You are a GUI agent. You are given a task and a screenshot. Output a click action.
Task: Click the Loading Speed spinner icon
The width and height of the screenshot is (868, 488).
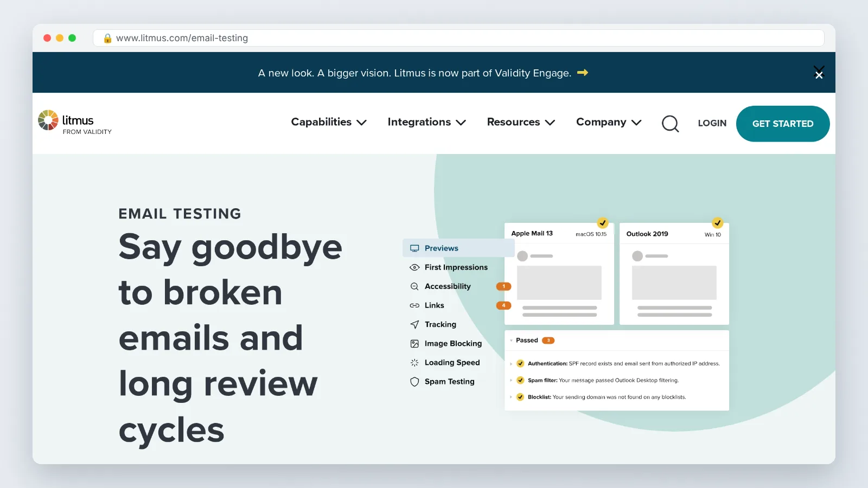(x=414, y=363)
